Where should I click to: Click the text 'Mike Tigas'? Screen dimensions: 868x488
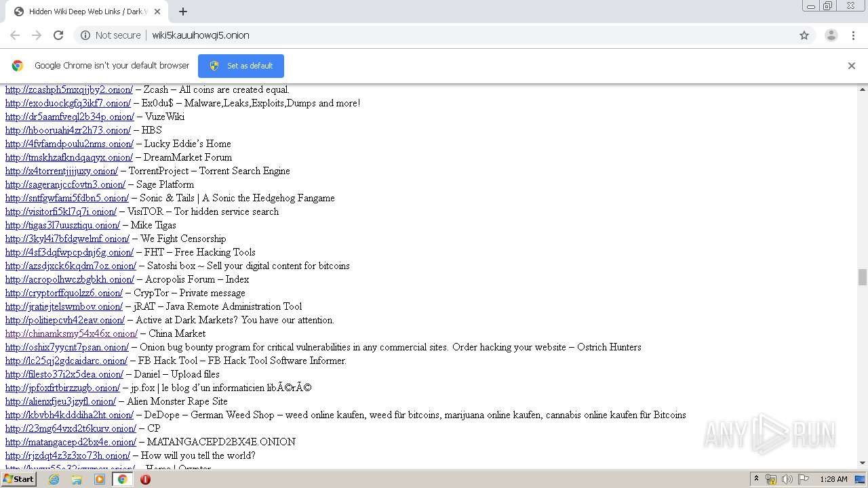[153, 225]
